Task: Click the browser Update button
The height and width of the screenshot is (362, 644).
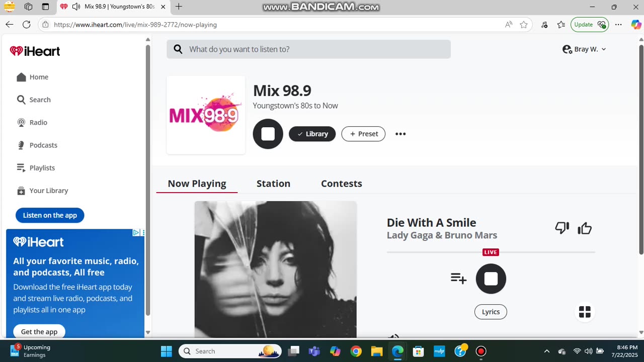Action: [590, 25]
